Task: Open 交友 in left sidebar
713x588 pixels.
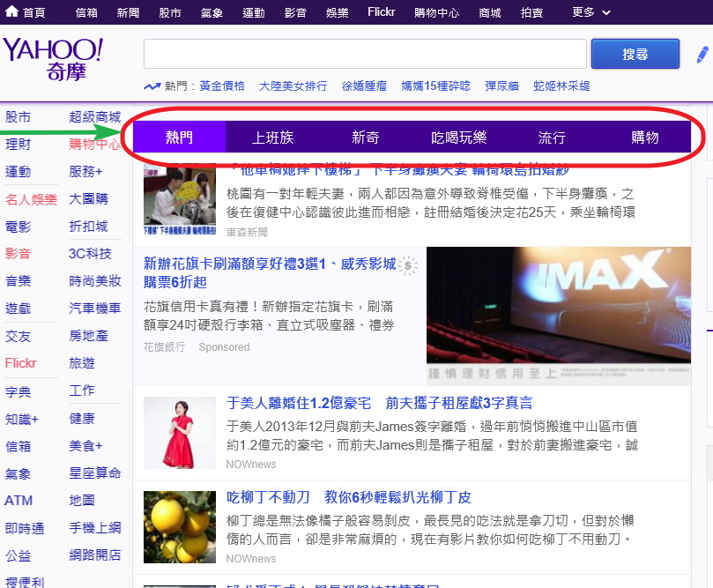Action: [18, 337]
